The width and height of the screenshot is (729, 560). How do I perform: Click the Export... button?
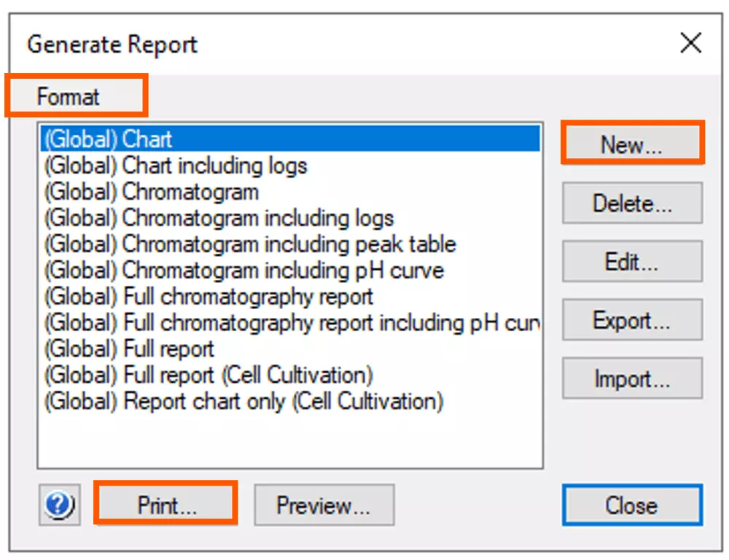631,320
